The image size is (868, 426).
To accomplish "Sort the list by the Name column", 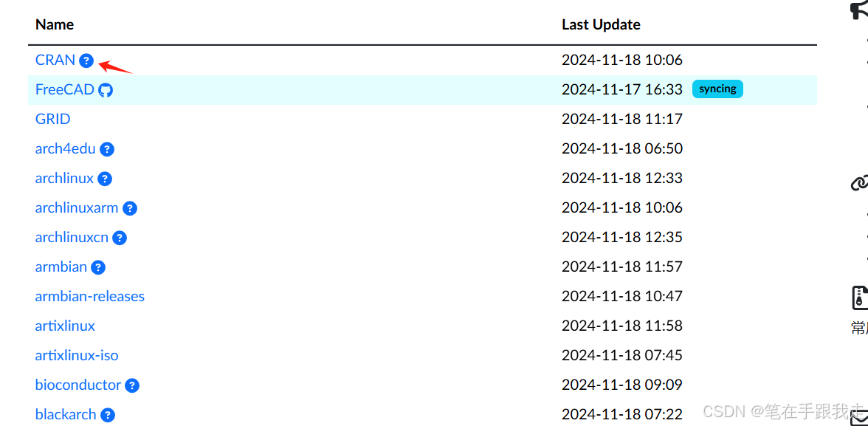I will click(54, 24).
